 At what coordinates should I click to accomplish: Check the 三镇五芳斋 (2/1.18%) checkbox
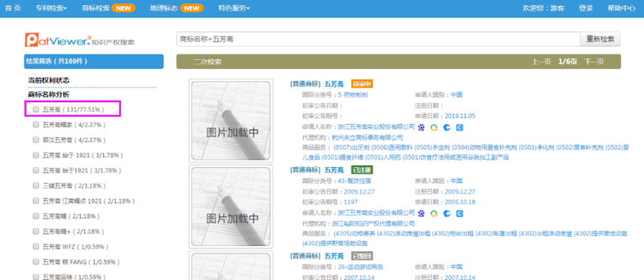pyautogui.click(x=36, y=185)
